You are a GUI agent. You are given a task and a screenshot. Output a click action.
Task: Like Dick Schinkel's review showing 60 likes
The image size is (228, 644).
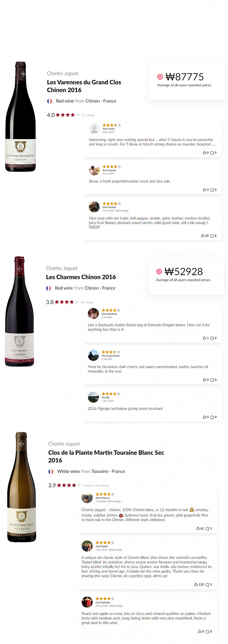point(203,235)
